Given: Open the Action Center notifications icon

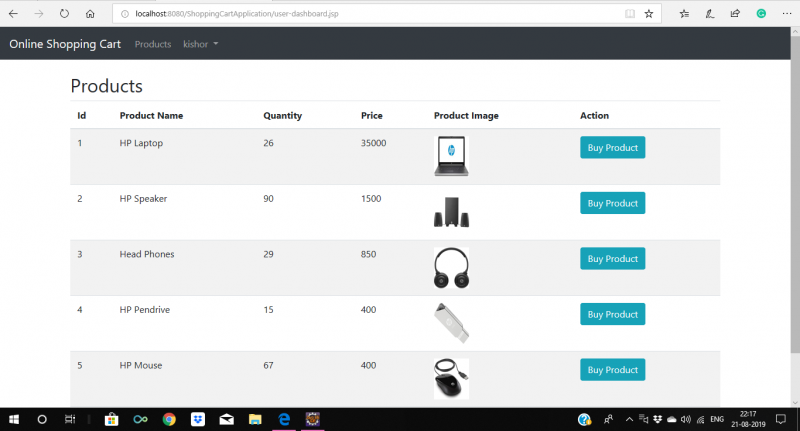Looking at the screenshot, I should click(781, 419).
